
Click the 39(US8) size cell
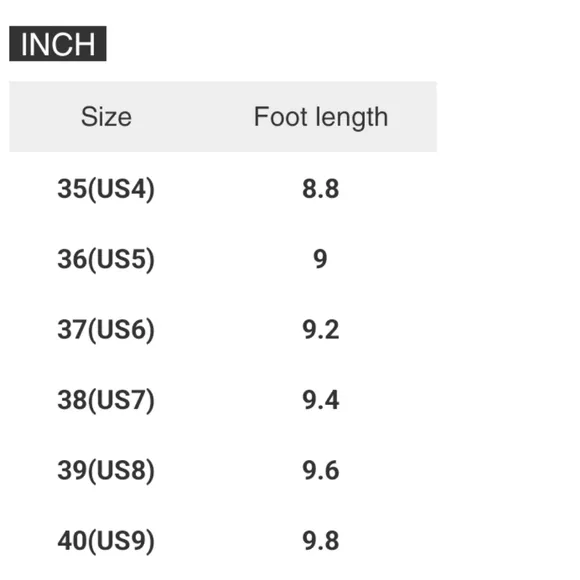coord(106,471)
